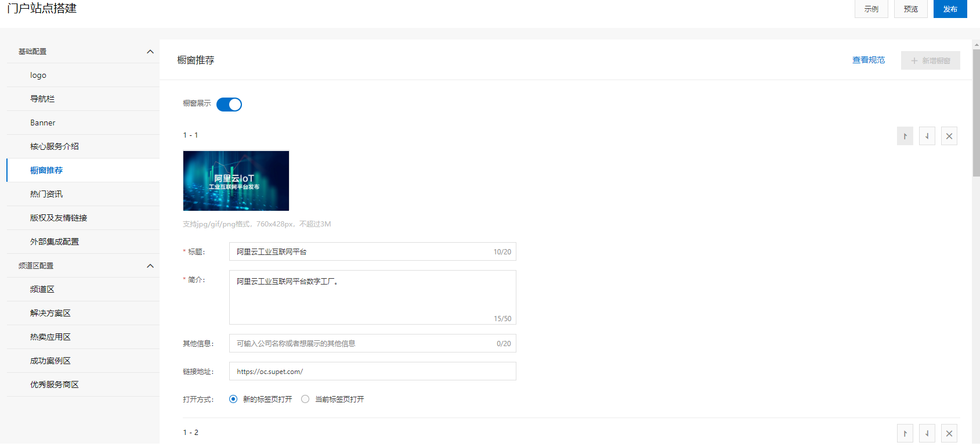Move showcase item 1-2 up
Screen dimensions: 980x446
[905, 433]
